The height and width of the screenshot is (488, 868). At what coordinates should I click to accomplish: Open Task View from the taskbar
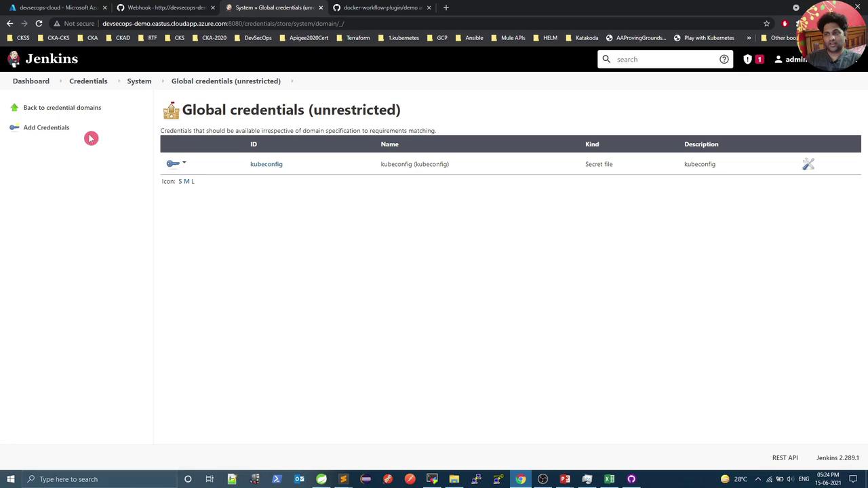pos(210,479)
